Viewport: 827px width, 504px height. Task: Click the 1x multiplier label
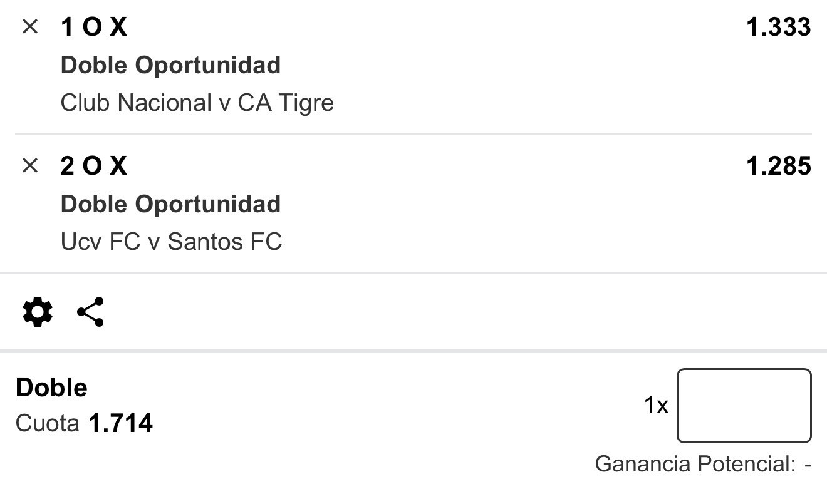[657, 406]
